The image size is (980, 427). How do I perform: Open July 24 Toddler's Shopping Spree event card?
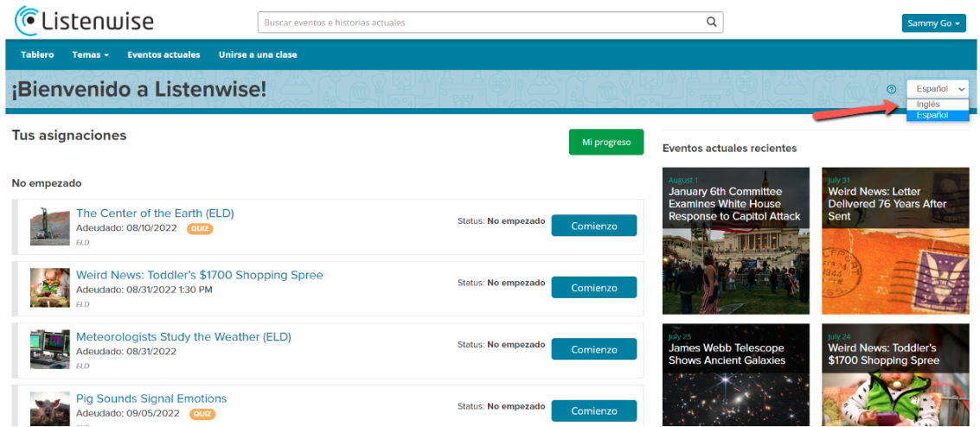click(x=895, y=374)
